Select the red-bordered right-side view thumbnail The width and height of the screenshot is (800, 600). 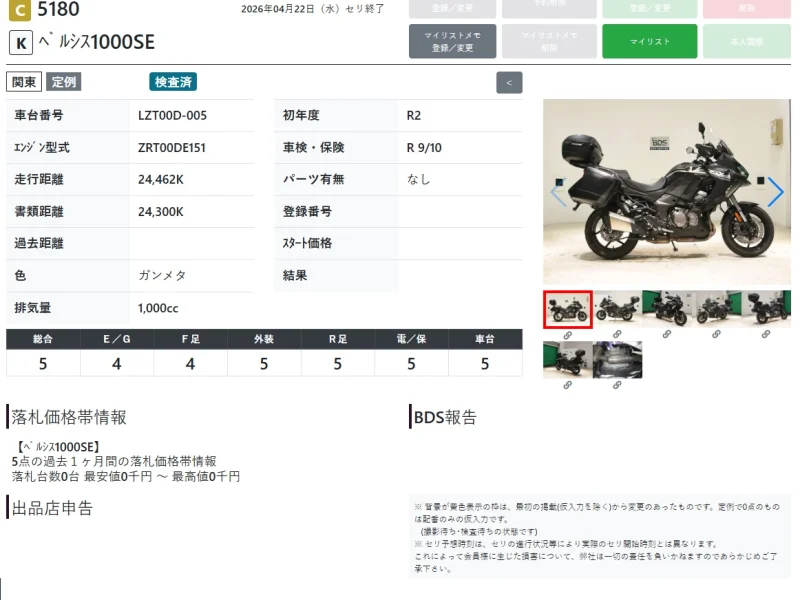coord(567,309)
